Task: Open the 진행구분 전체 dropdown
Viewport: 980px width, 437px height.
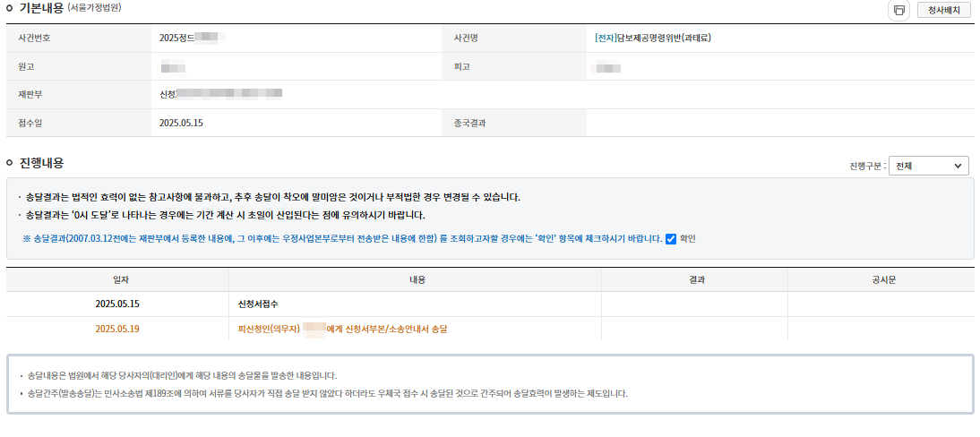Action: coord(928,166)
